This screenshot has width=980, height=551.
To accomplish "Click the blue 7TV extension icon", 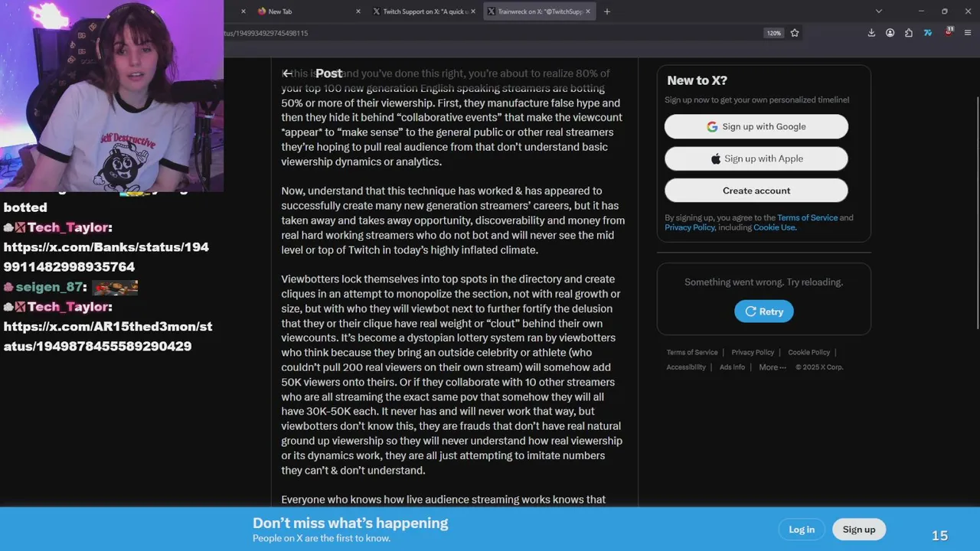I will [928, 33].
